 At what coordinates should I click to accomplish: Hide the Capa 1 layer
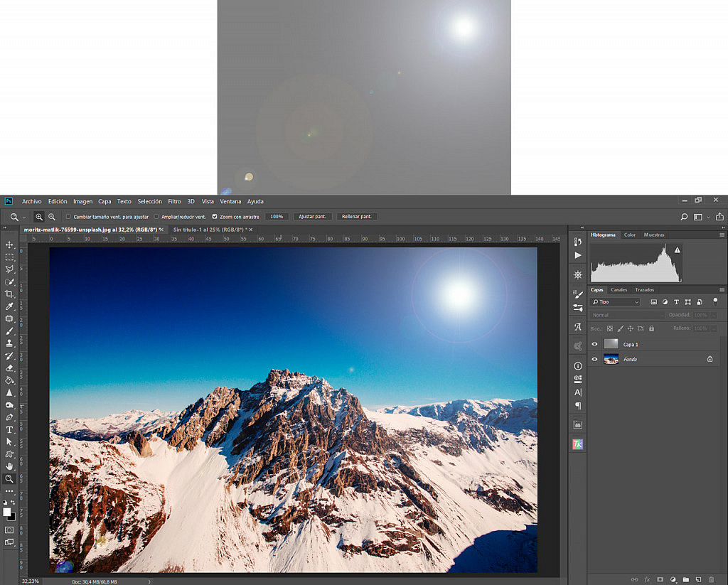[x=594, y=344]
